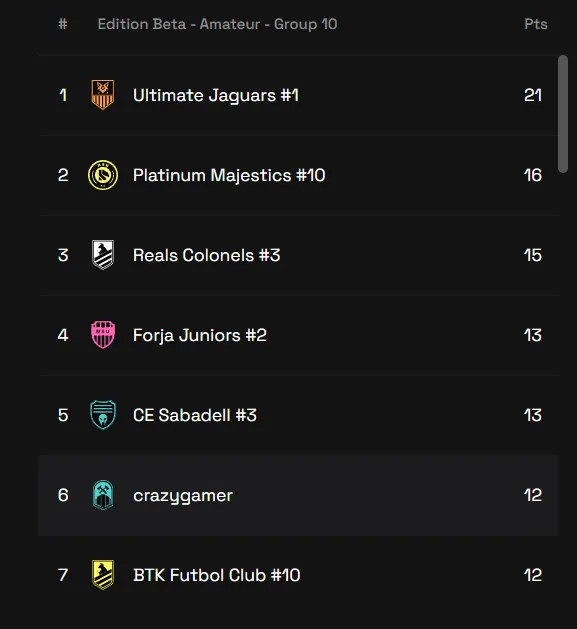Screen dimensions: 577x629
Task: Click the teal CE Sabadell shield icon
Action: click(103, 415)
